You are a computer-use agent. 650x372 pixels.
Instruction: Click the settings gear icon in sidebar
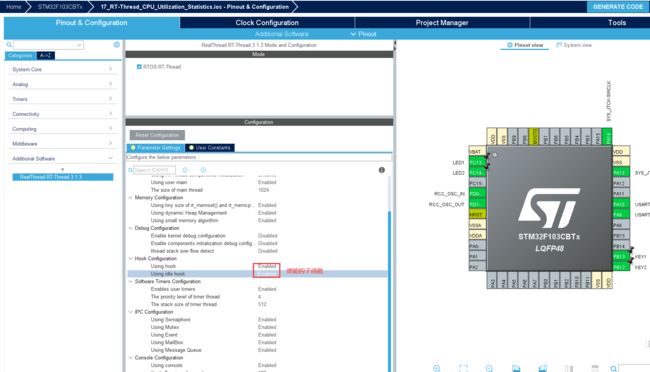click(116, 44)
